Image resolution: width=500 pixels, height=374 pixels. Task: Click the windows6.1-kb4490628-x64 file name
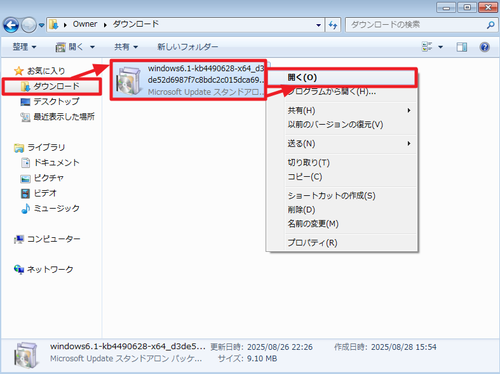coord(206,74)
